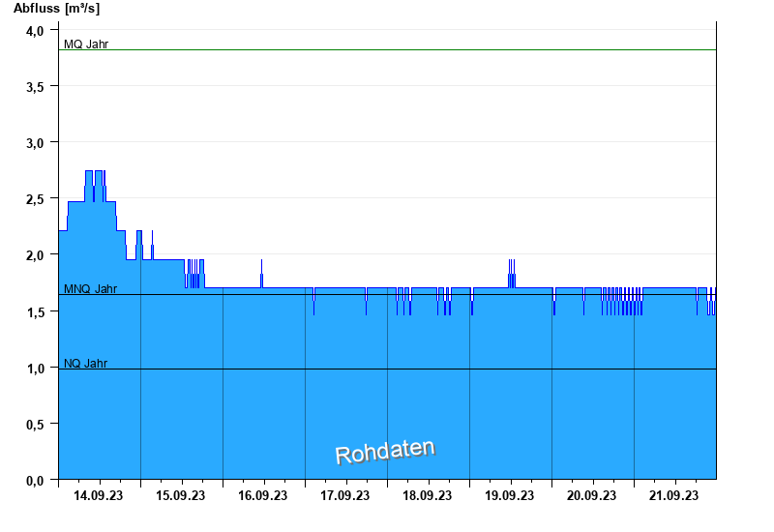Image resolution: width=774 pixels, height=532 pixels.
Task: Click the 4,0 y-axis tick label
Action: coord(36,31)
